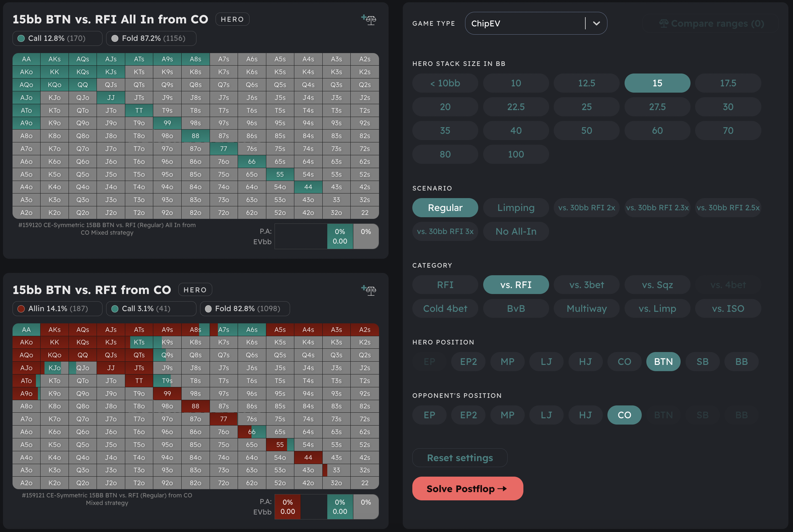793x532 pixels.
Task: Click the AA cell in the top range grid
Action: tap(26, 59)
